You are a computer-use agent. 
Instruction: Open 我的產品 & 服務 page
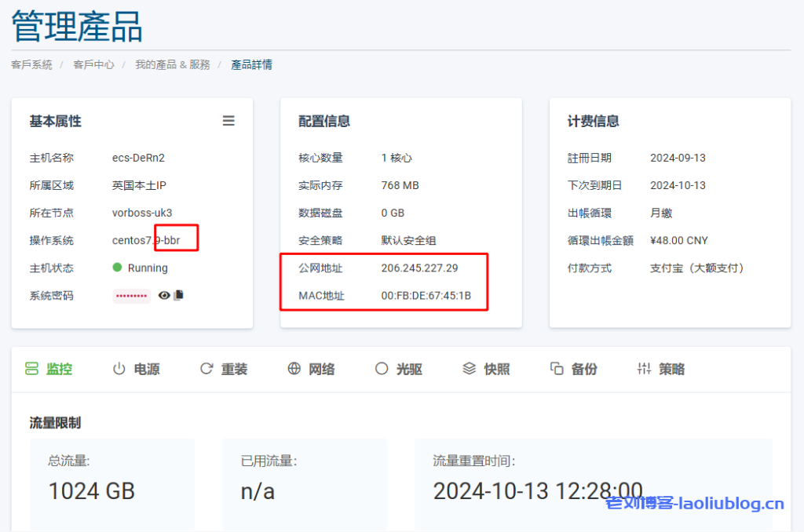tap(172, 65)
